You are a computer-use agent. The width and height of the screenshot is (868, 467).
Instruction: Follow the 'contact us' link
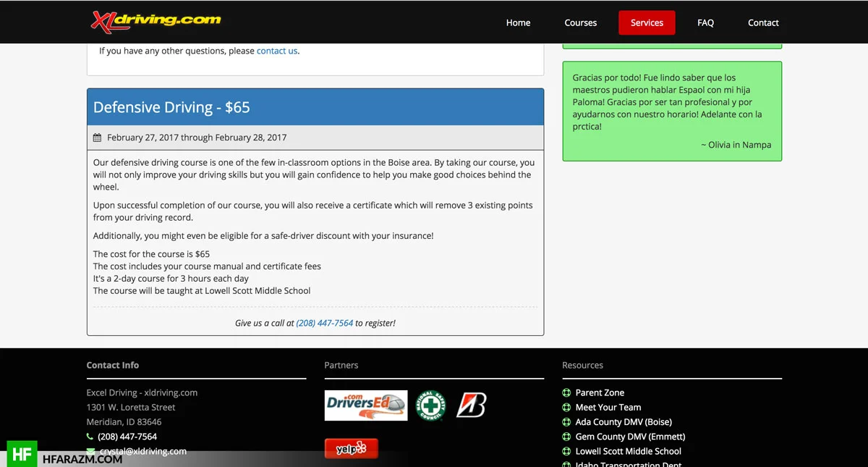pyautogui.click(x=277, y=51)
